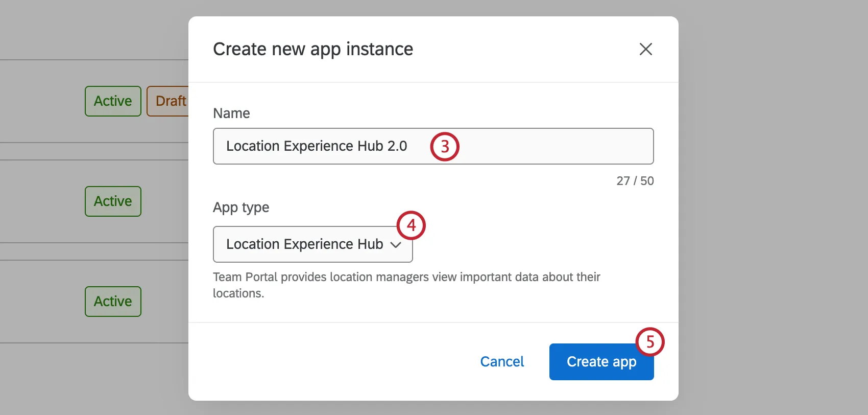Viewport: 868px width, 415px height.
Task: Cancel the new app instance creation
Action: [x=502, y=362]
